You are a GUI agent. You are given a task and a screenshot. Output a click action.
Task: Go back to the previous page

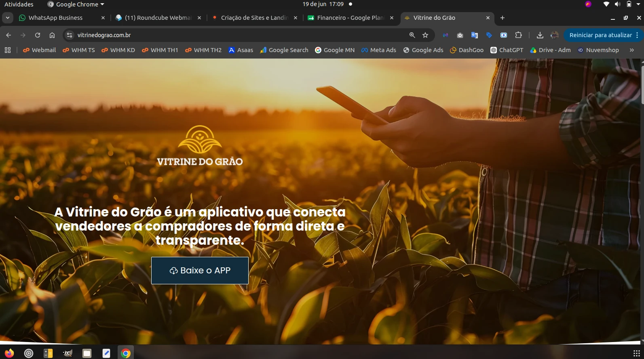(8, 35)
